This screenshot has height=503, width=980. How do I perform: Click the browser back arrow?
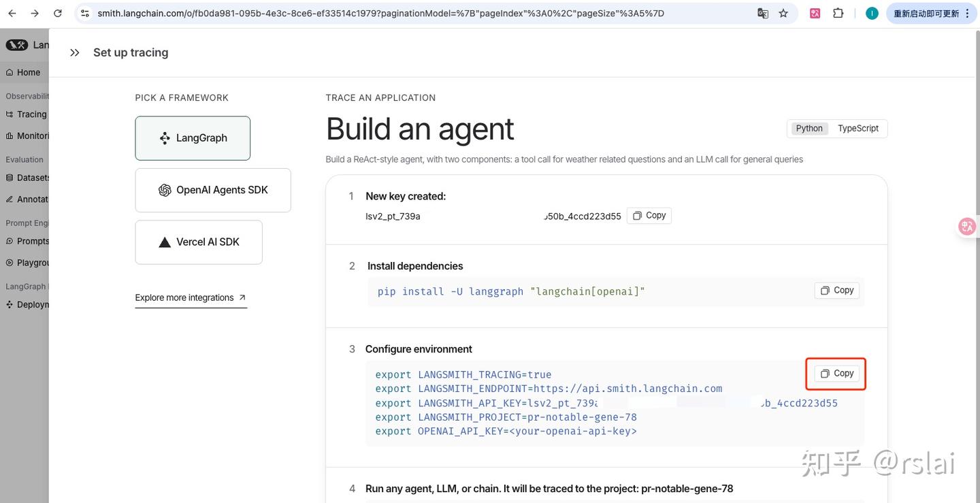click(12, 13)
